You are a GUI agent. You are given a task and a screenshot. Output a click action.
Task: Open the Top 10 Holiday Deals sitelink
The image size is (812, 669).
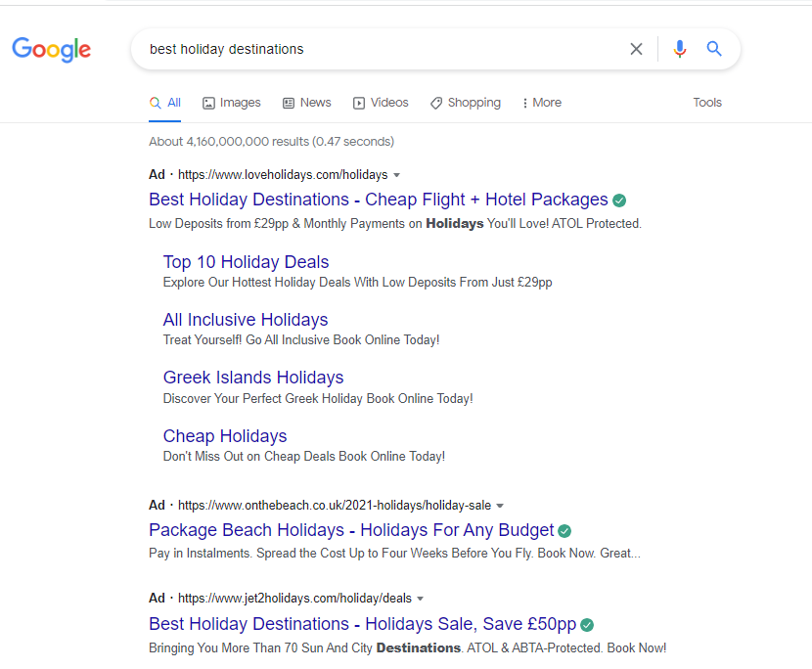(246, 262)
